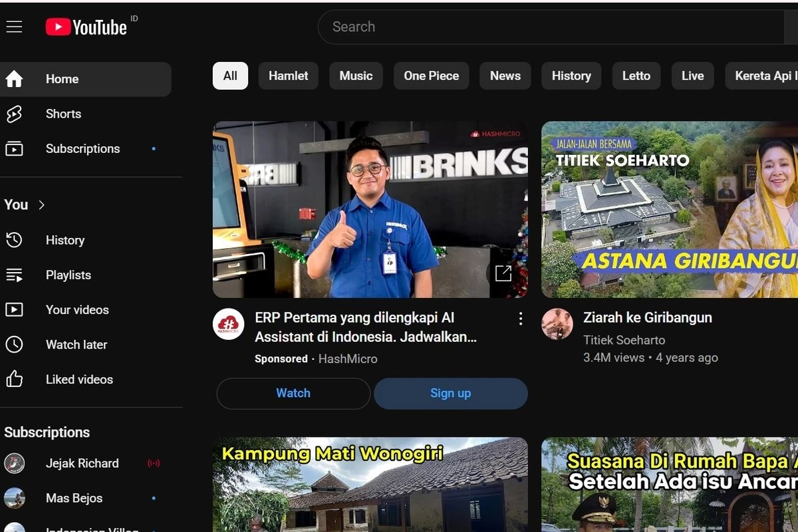Image resolution: width=798 pixels, height=532 pixels.
Task: Open Shorts from the sidebar
Action: coord(85,114)
